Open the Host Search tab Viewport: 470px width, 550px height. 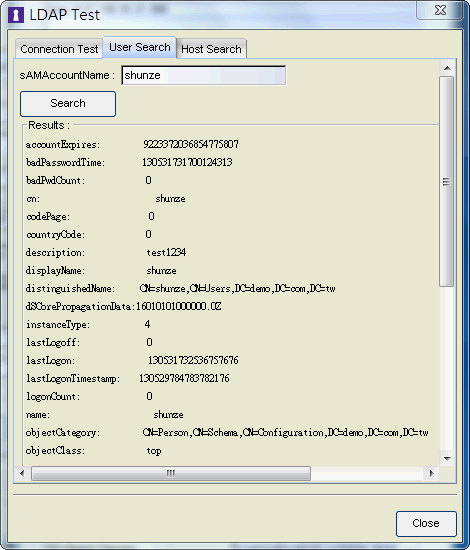point(212,49)
